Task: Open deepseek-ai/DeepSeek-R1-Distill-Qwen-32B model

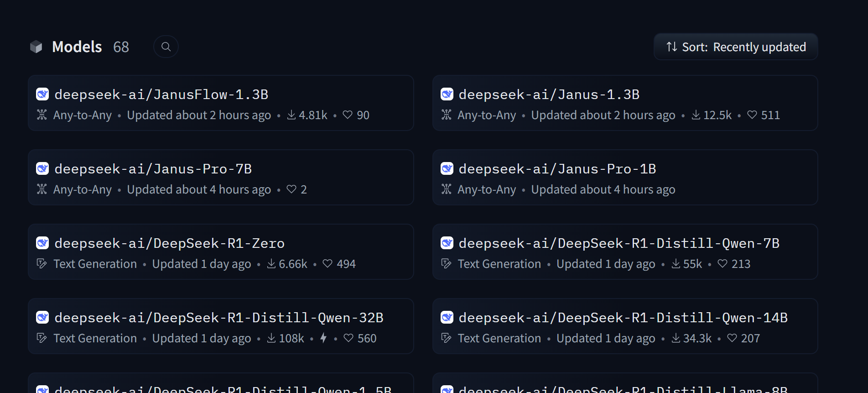Action: [221, 326]
